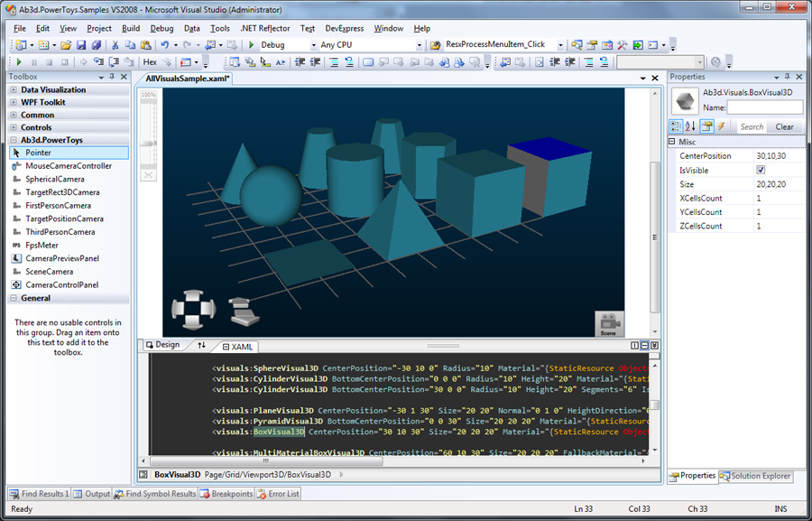812x521 pixels.
Task: Open the ResxProcessMenuItem_Click find dropdown
Action: [x=560, y=46]
